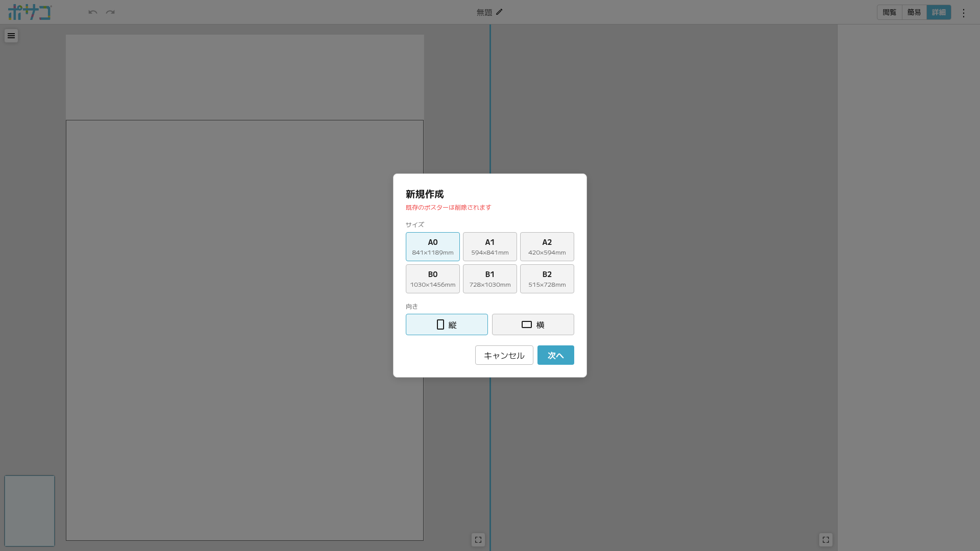Choose 横 landscape orientation
The height and width of the screenshot is (551, 980).
(533, 324)
